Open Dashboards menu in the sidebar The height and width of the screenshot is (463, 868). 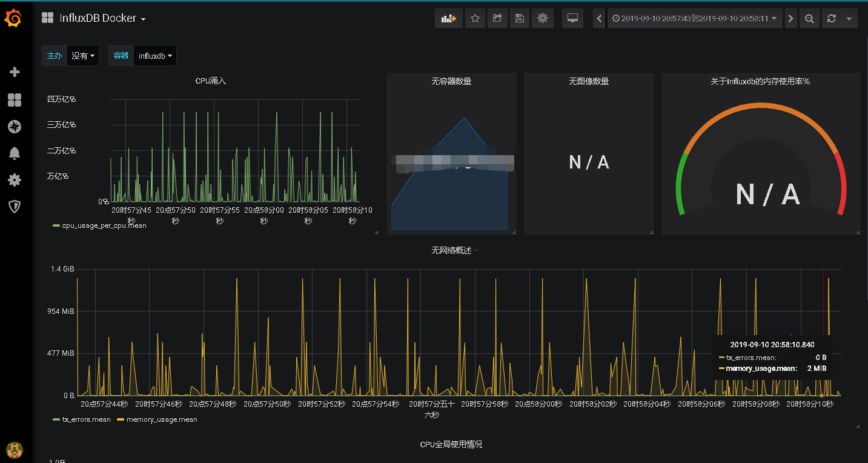[x=15, y=100]
